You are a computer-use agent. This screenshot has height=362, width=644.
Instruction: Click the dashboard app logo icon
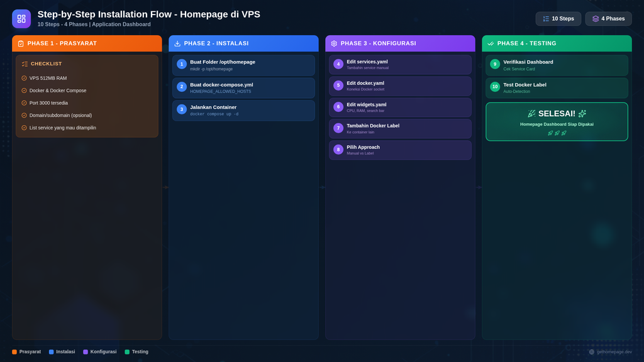[21, 19]
